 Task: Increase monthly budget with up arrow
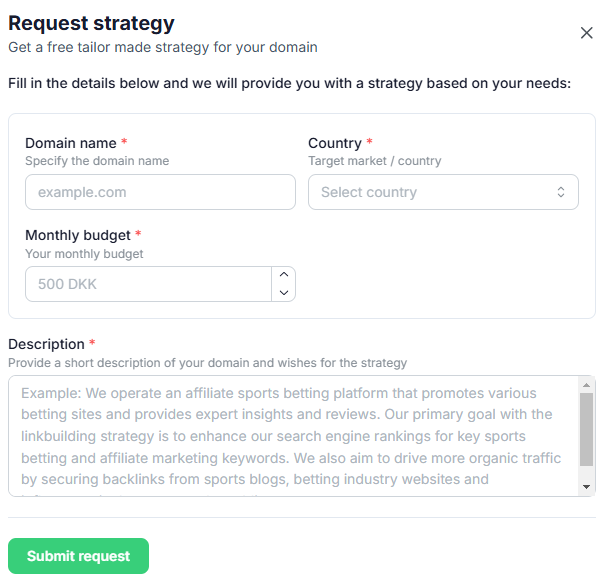click(284, 275)
